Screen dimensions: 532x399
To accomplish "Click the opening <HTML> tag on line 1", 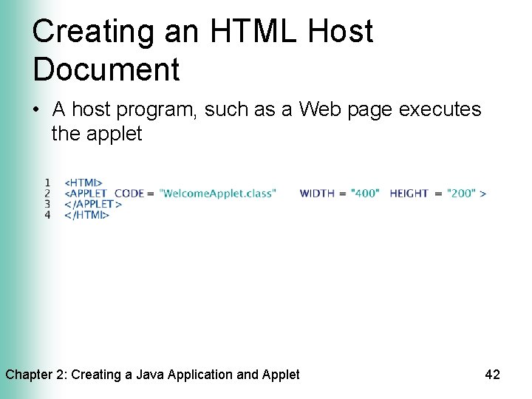I will [83, 183].
